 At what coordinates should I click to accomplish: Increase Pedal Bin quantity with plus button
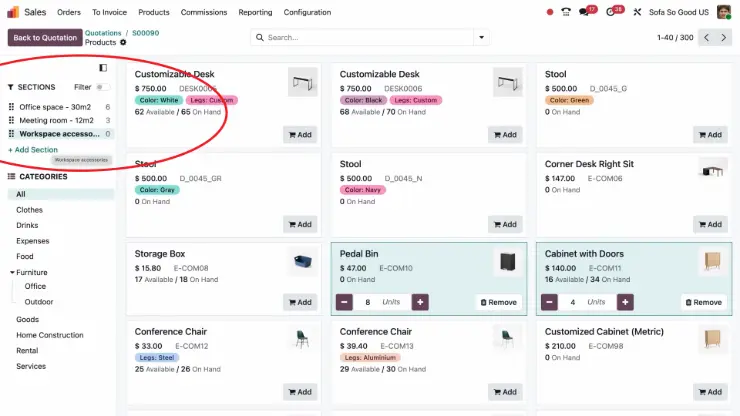click(420, 302)
